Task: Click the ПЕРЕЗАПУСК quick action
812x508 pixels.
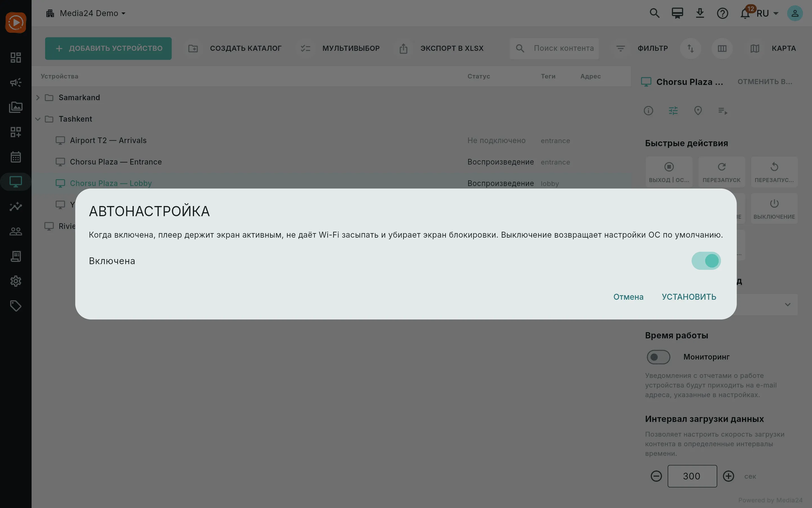Action: click(x=721, y=172)
